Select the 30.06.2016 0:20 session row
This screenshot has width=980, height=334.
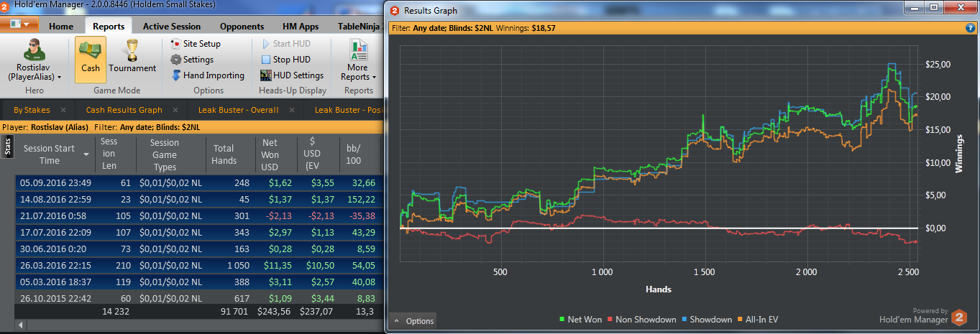point(198,249)
